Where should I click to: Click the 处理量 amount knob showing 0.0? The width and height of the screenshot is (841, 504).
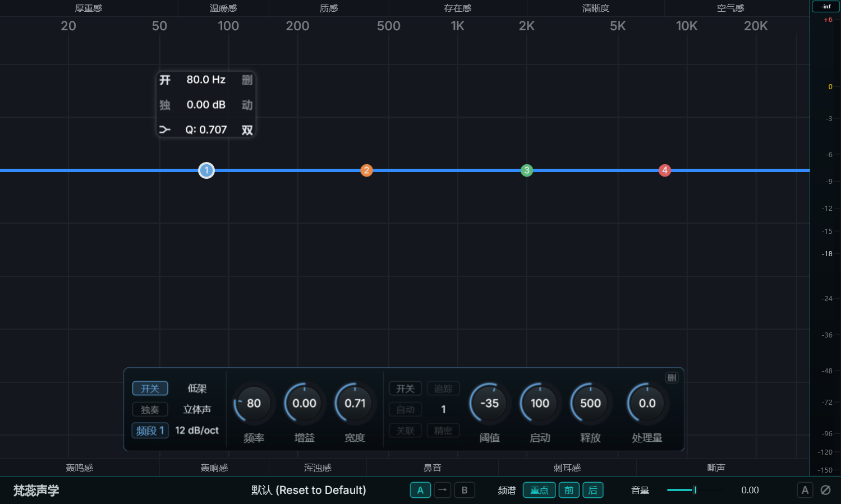tap(647, 403)
